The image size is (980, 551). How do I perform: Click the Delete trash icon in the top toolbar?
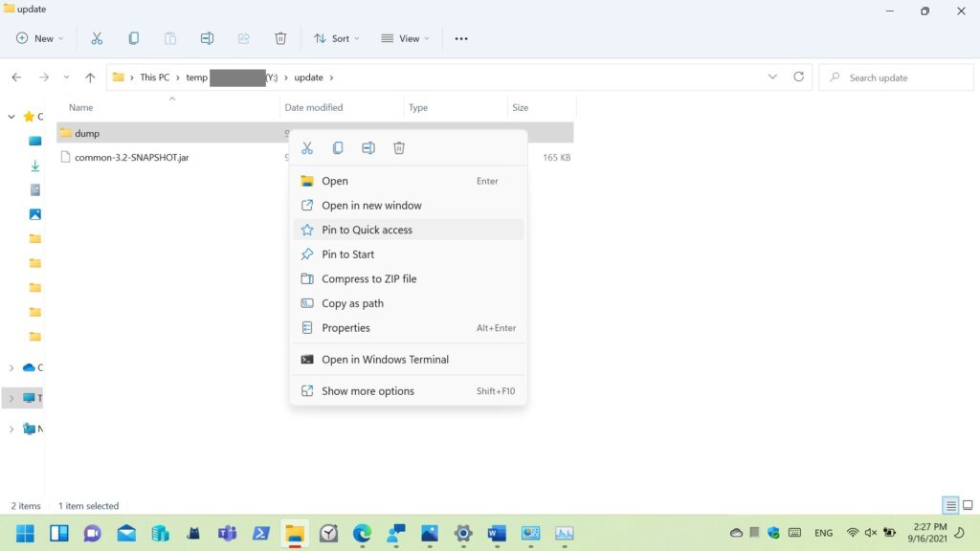click(x=280, y=38)
